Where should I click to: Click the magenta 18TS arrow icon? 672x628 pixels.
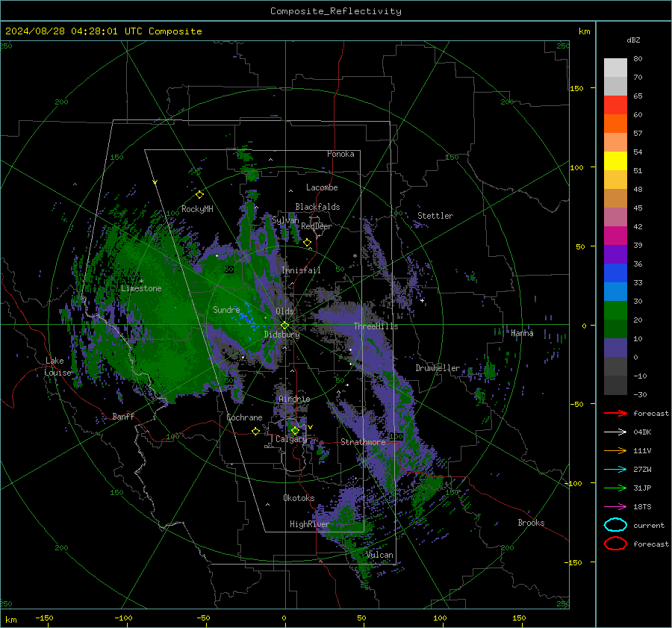pos(615,507)
